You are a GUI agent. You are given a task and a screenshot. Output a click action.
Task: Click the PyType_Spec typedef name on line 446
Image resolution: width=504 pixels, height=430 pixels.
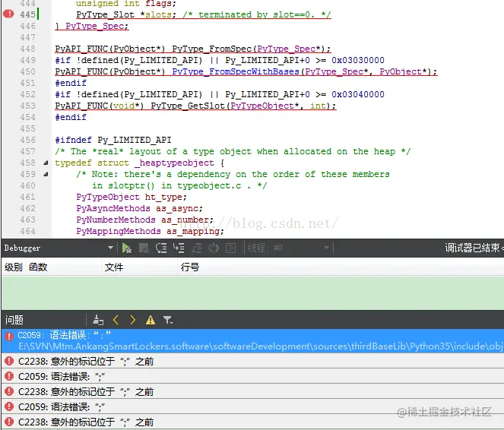point(94,26)
